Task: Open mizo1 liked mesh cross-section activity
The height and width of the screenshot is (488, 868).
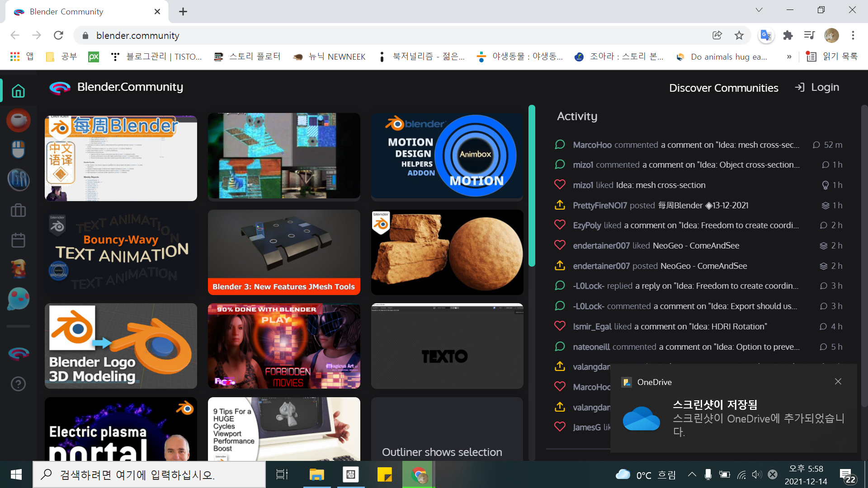Action: click(698, 185)
